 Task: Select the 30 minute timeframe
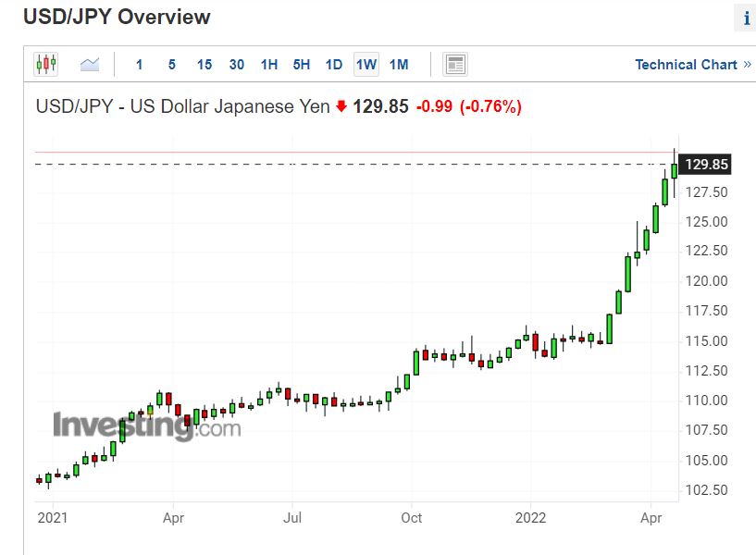[x=237, y=64]
